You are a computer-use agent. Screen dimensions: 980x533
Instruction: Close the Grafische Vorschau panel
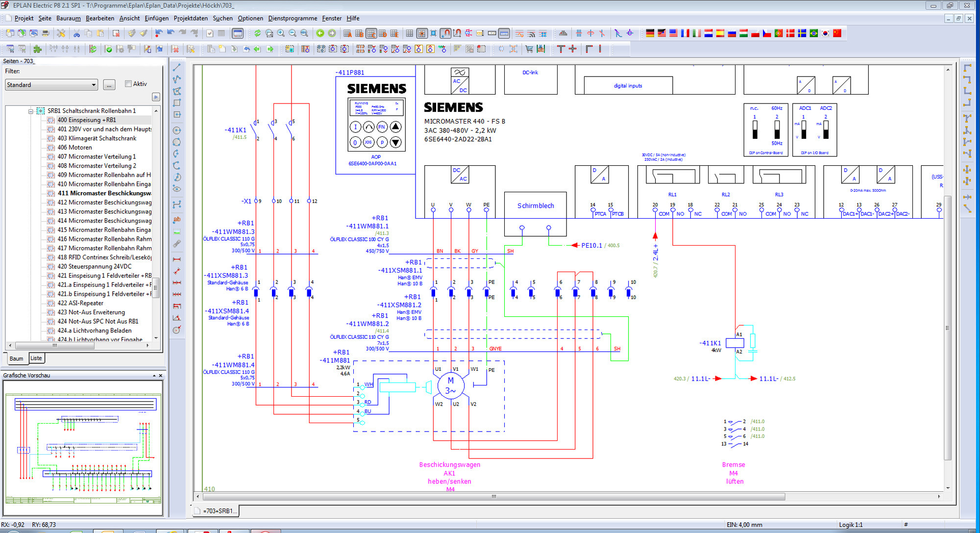[161, 376]
